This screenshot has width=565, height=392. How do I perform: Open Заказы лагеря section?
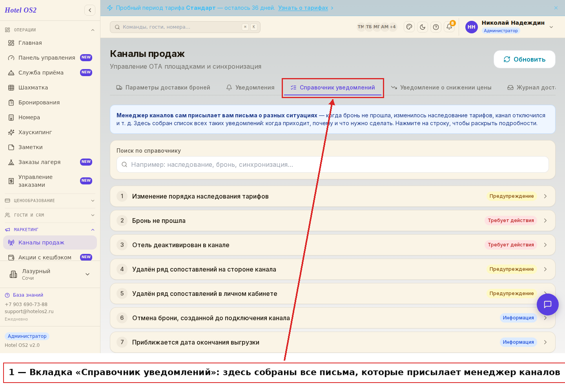50,162
